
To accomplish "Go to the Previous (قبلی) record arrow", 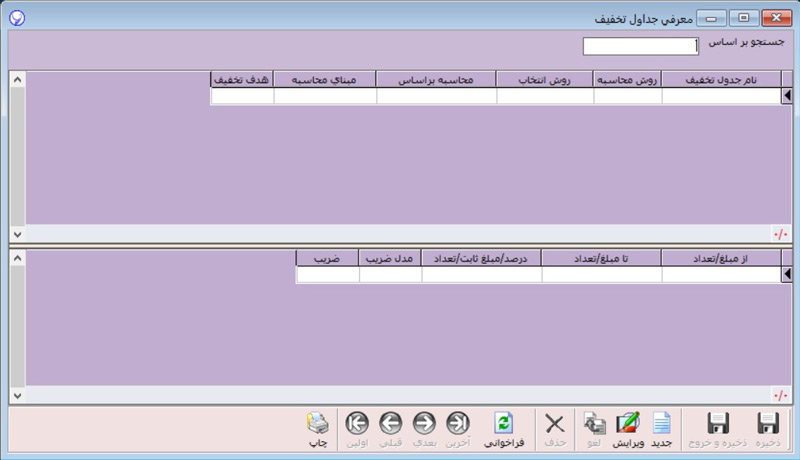I will pyautogui.click(x=390, y=424).
